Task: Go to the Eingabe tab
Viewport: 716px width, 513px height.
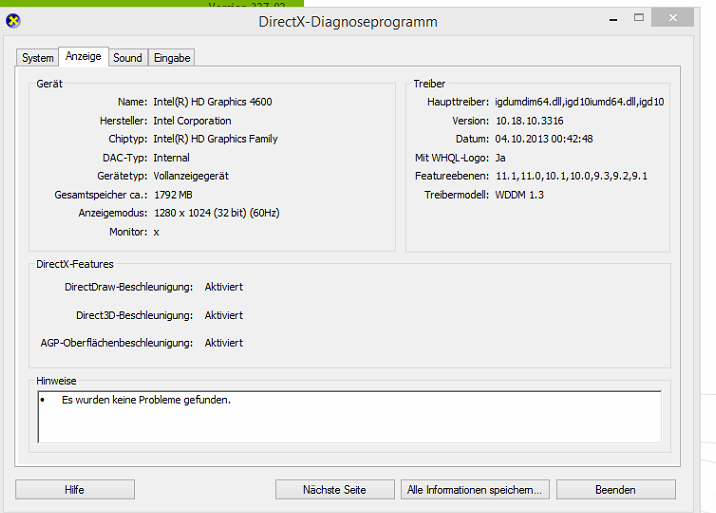Action: pos(172,58)
